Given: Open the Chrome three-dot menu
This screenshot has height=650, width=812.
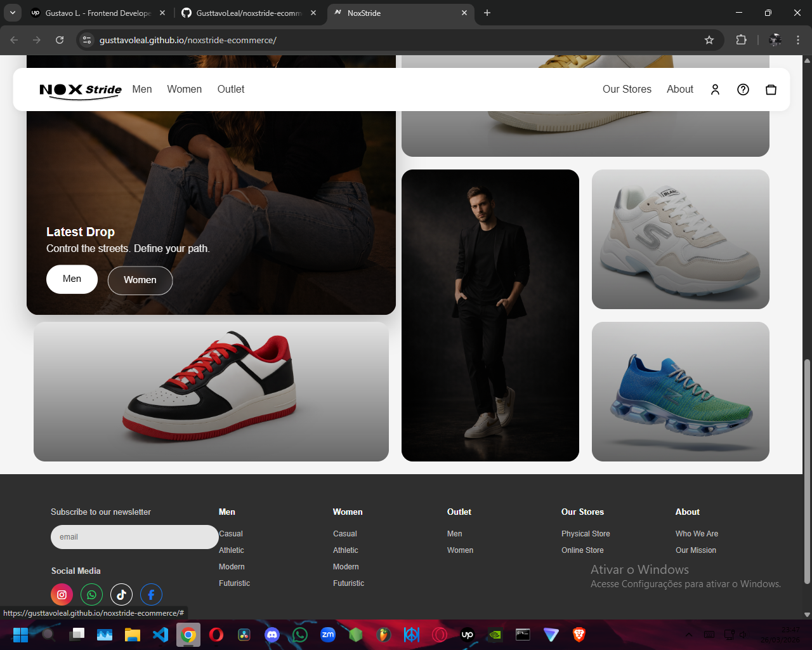Looking at the screenshot, I should coord(798,40).
